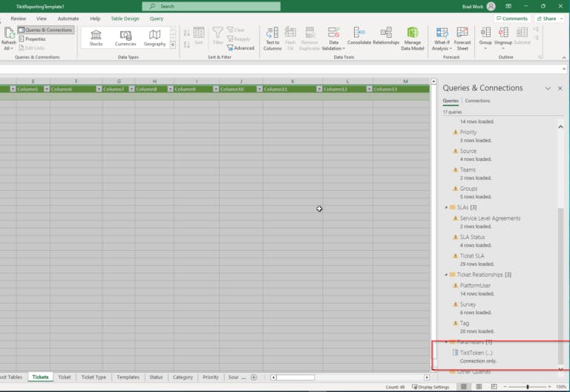
Task: Select the Teams query
Action: tap(468, 170)
